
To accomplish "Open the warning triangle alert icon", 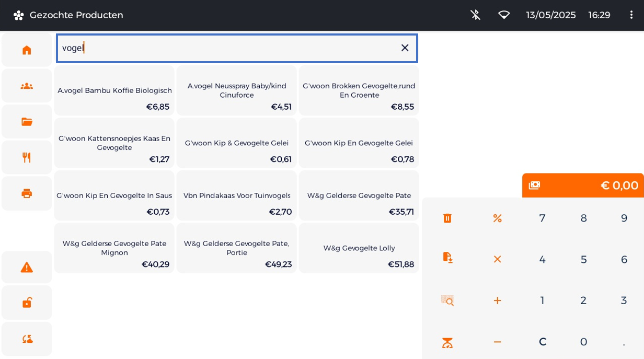I will (x=27, y=268).
